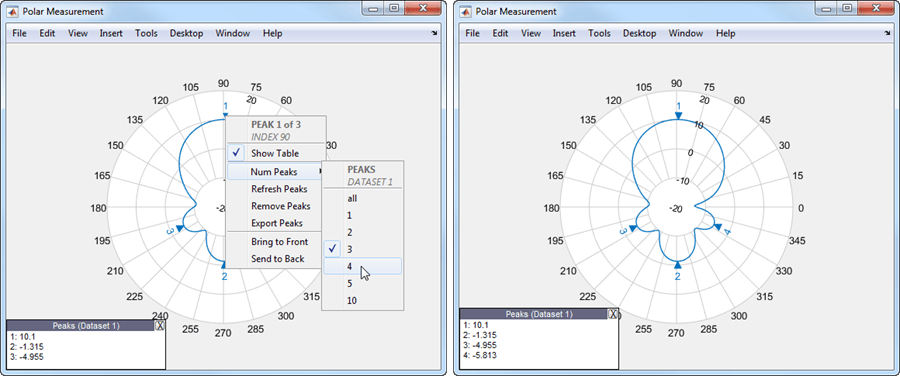The width and height of the screenshot is (900, 376).
Task: Click '2: -1.315' entry in left peaks table
Action: point(26,347)
